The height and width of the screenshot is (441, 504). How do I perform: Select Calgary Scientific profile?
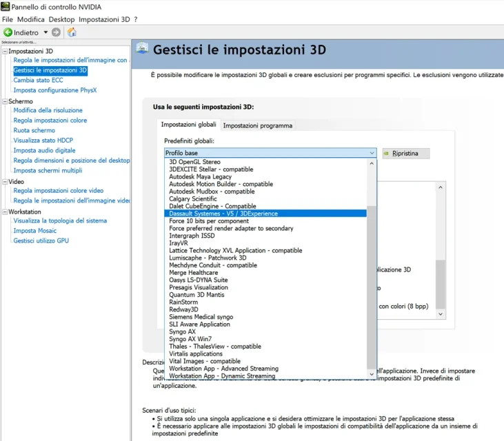click(x=265, y=199)
